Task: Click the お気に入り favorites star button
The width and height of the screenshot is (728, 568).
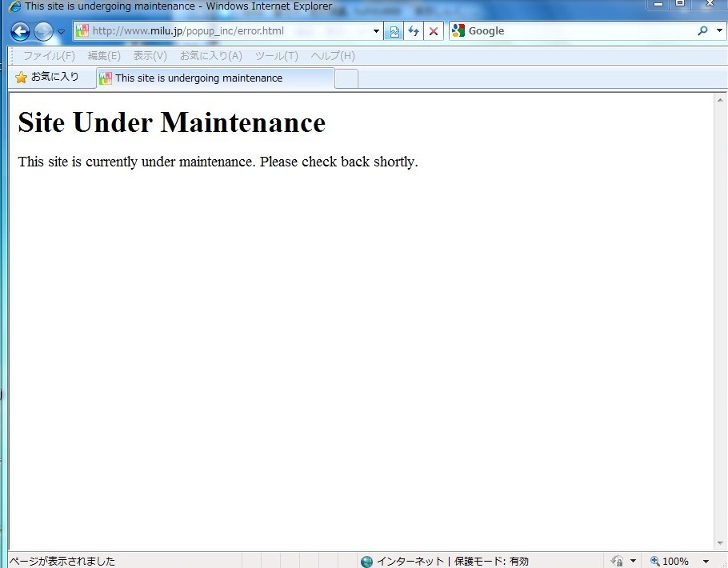Action: [47, 78]
